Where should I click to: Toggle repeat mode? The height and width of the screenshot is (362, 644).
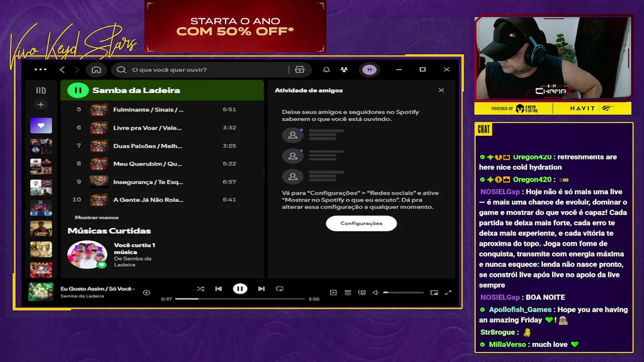click(x=280, y=289)
